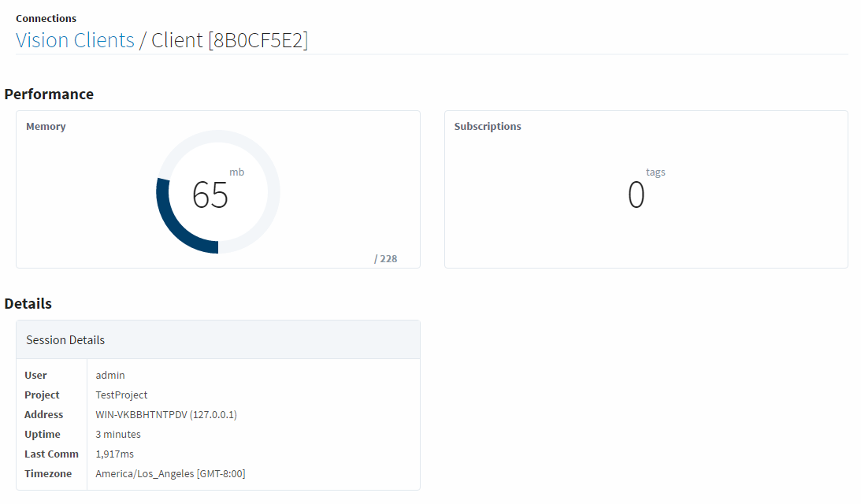
Task: Click the 'tags' unit label
Action: pos(655,172)
